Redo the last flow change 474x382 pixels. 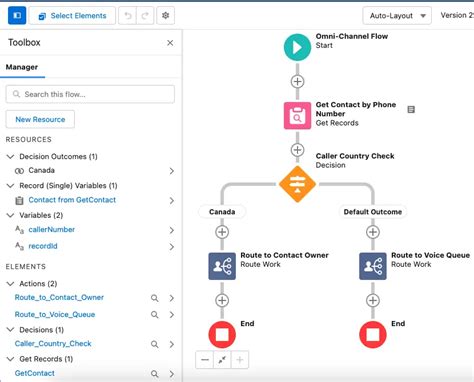click(145, 16)
